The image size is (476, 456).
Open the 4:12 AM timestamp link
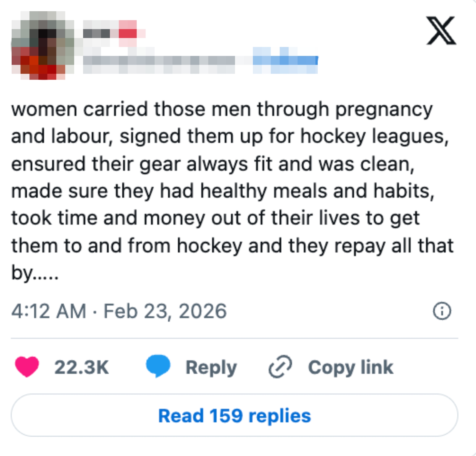[x=49, y=311]
